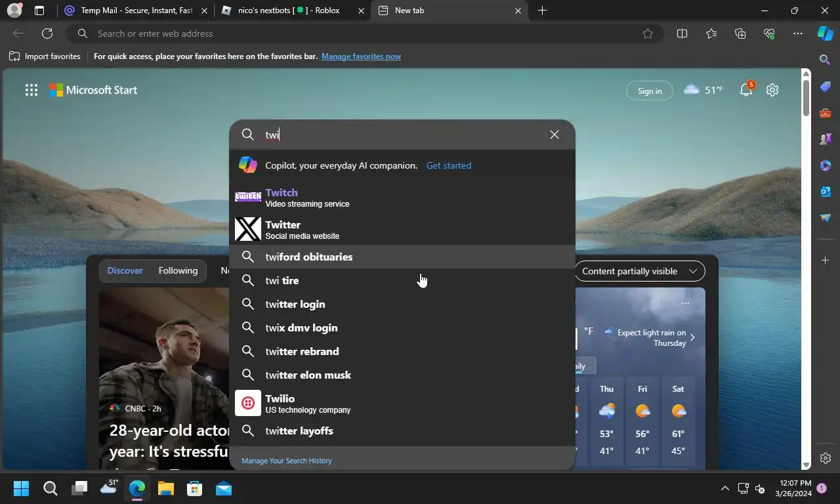This screenshot has height=504, width=840.
Task: Open the Edge profile avatar
Action: 14,10
